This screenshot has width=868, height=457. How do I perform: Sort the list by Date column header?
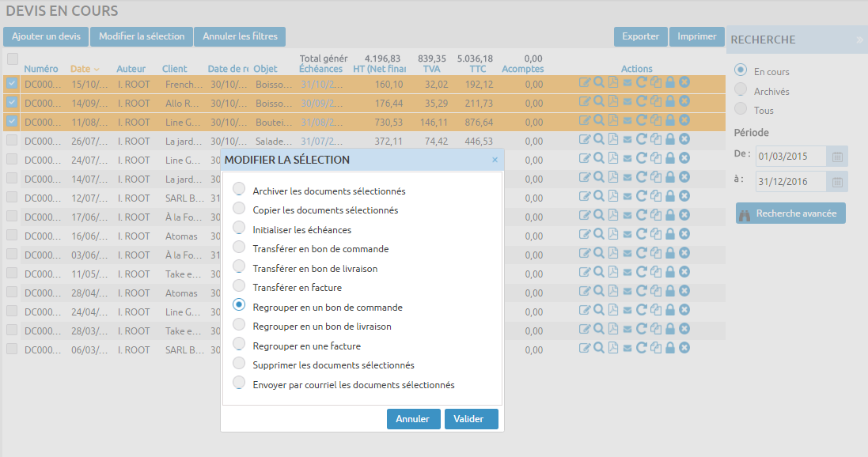(81, 69)
